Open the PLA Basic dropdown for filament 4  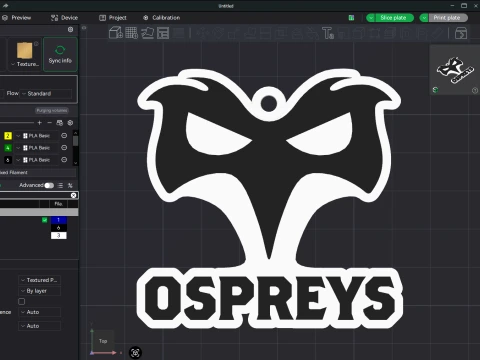(36, 148)
